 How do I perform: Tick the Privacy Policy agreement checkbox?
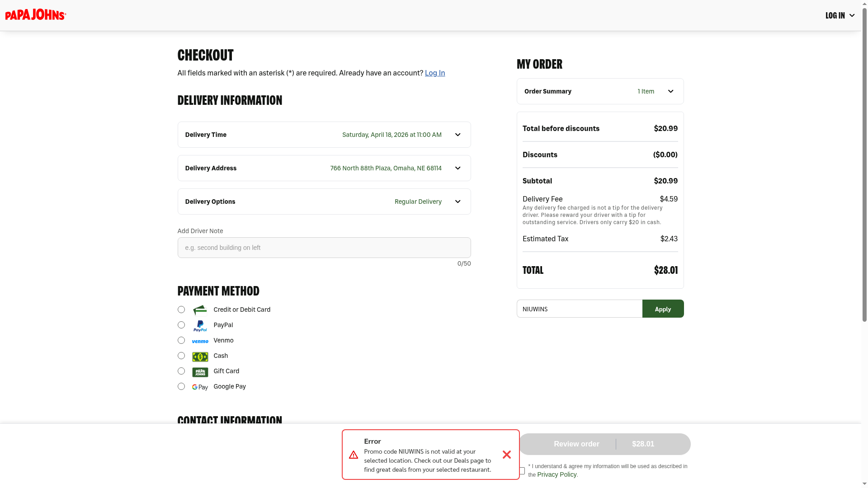[x=522, y=471]
